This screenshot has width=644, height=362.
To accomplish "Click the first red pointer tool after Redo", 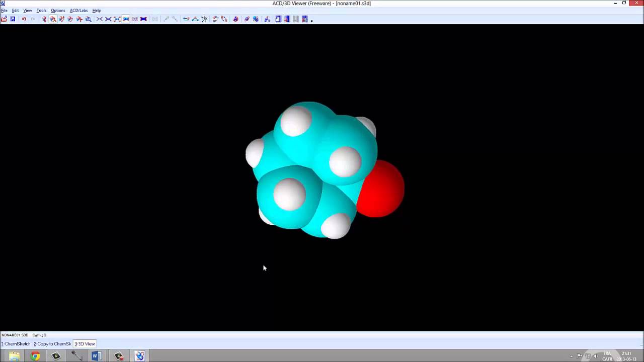I will coord(44,19).
